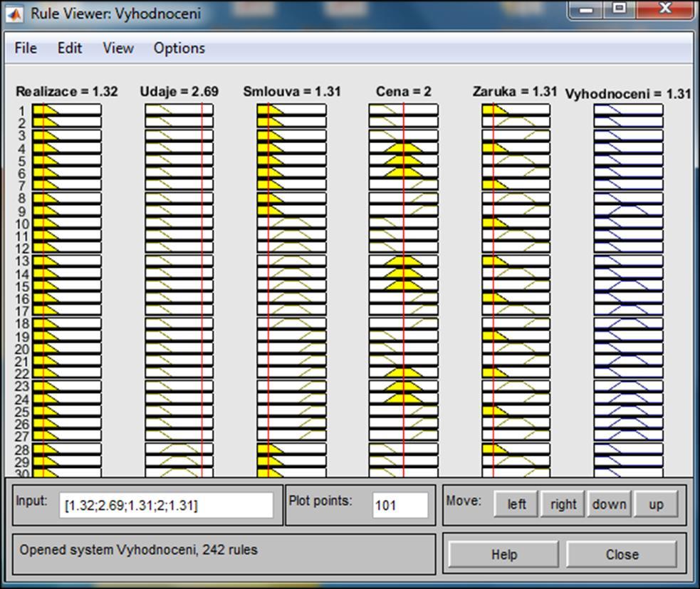Screen dimensions: 700x589
Task: Select rule number 9
Action: click(21, 212)
